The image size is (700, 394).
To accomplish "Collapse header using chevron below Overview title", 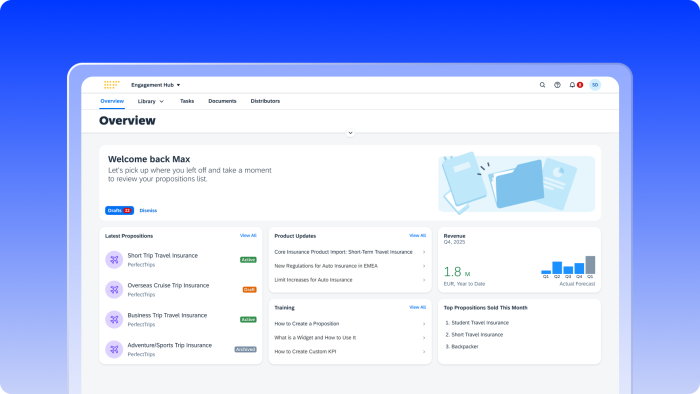I will click(x=350, y=133).
